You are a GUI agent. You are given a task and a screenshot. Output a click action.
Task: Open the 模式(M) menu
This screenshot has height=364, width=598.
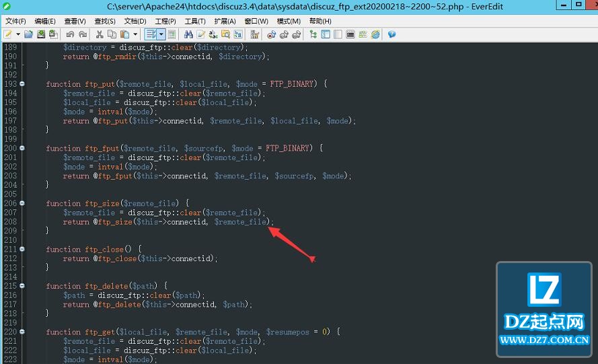289,21
